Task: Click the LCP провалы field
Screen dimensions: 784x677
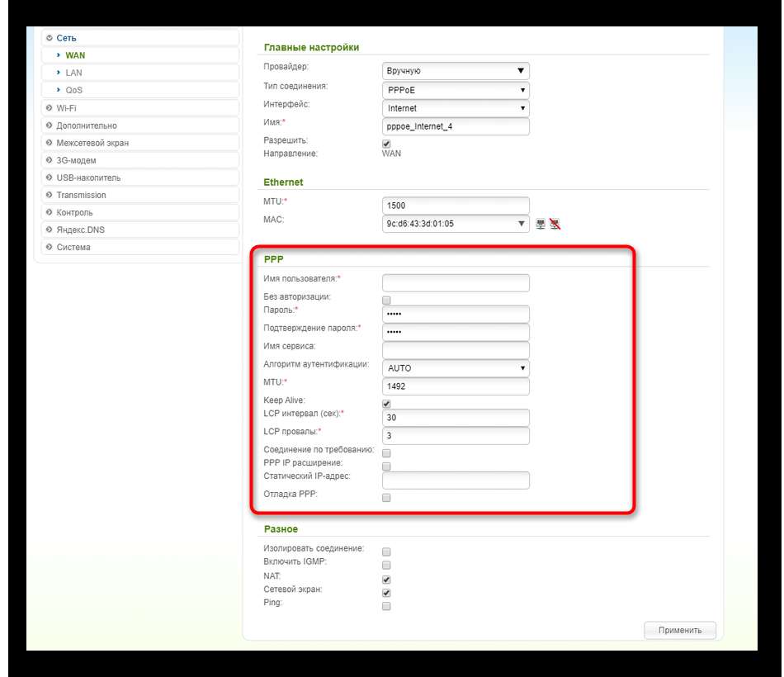Action: point(456,435)
